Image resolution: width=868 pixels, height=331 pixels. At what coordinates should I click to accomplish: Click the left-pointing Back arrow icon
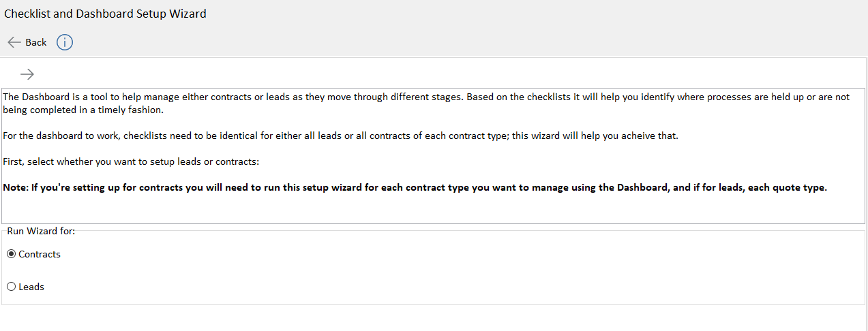pos(14,42)
